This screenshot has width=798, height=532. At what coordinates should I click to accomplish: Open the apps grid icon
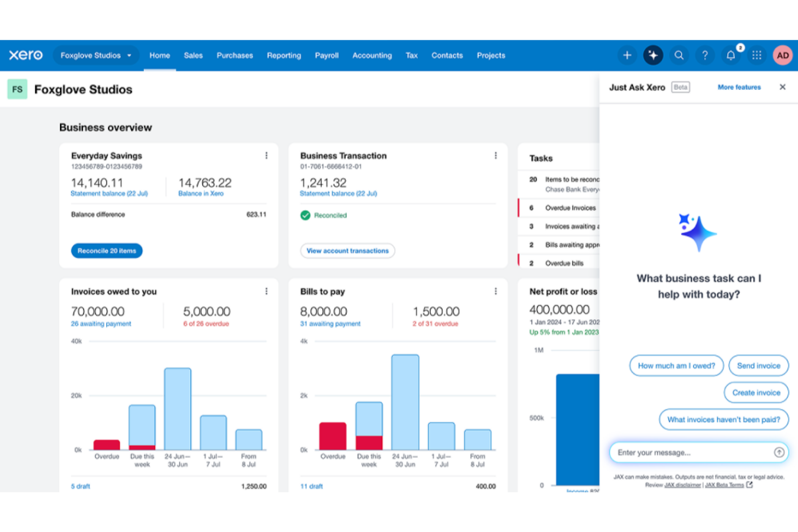[x=757, y=55]
